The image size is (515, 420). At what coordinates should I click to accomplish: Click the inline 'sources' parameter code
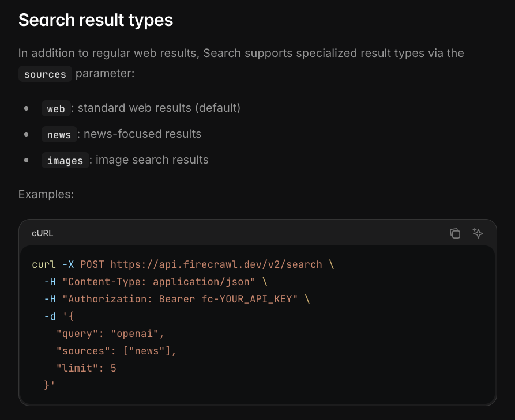coord(45,75)
